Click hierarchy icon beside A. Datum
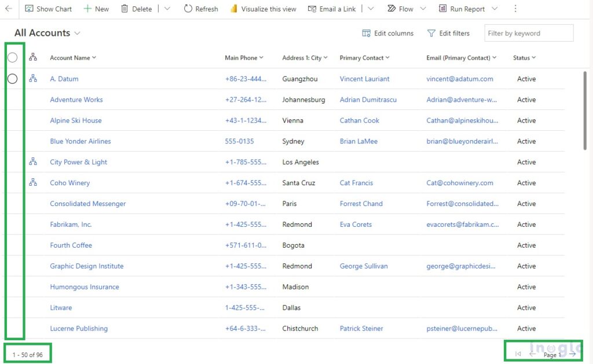Screen dimensions: 593x364 (x=33, y=79)
